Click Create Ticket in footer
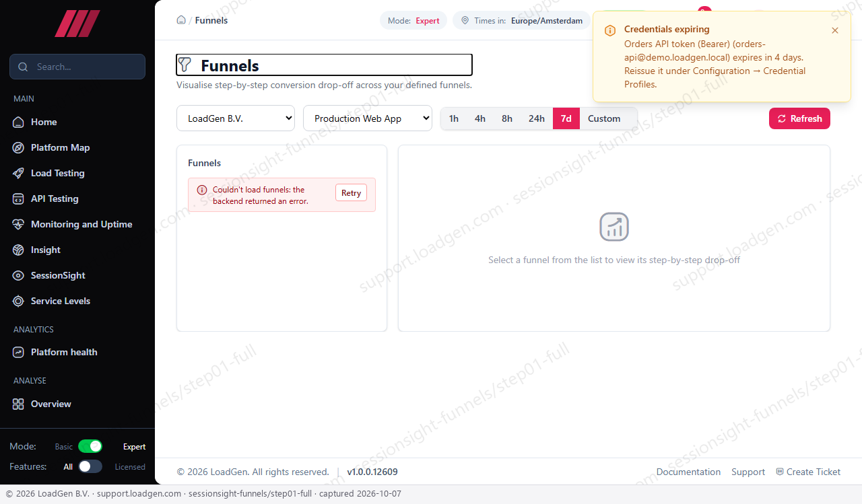Viewport: 862px width, 504px height. click(x=808, y=472)
